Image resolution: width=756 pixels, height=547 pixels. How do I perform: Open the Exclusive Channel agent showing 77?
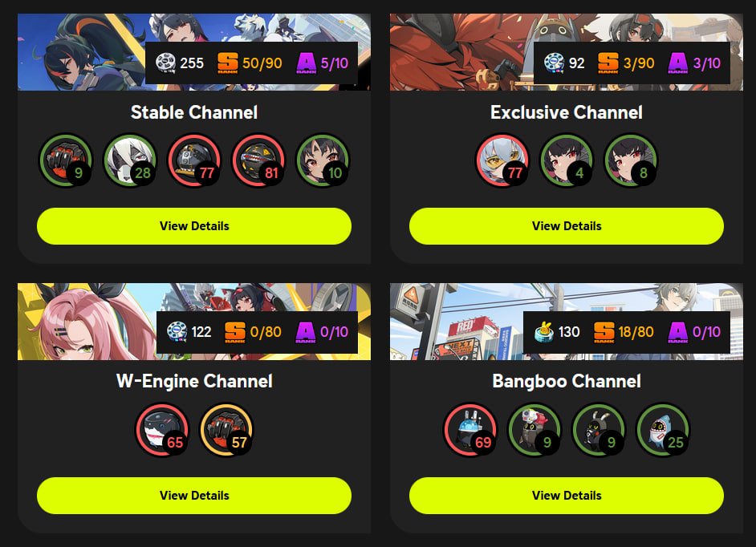pos(502,160)
